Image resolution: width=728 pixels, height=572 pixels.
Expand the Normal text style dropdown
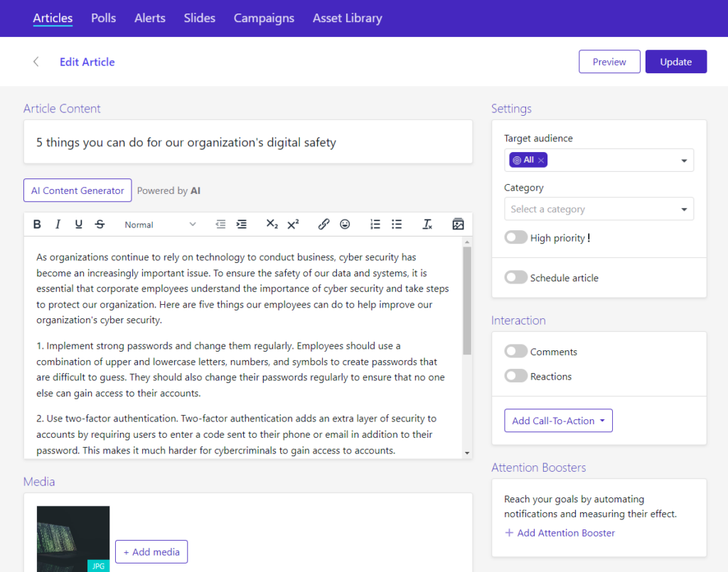tap(160, 225)
